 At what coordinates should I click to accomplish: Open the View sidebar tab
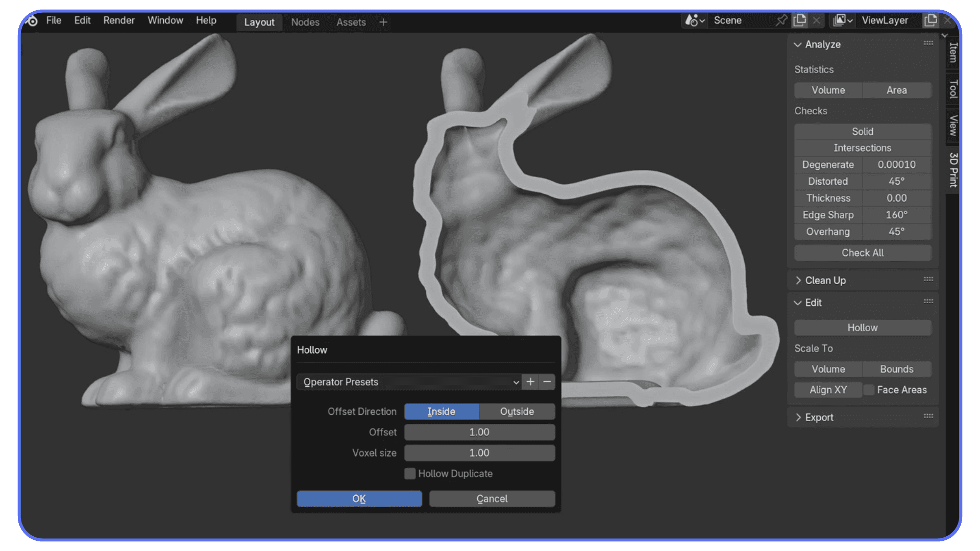953,126
